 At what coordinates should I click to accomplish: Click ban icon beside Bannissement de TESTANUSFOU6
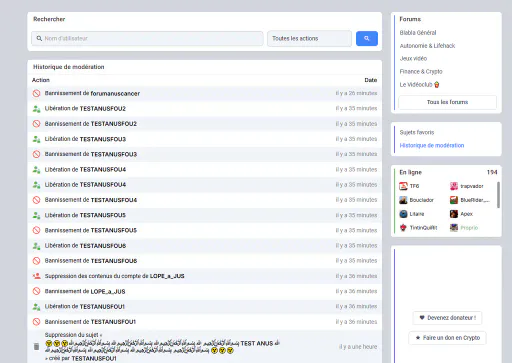36,261
